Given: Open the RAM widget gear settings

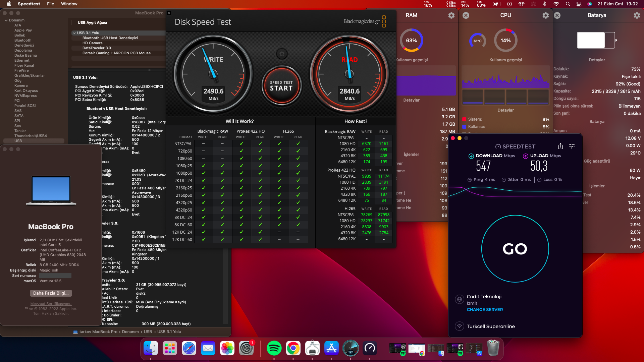Looking at the screenshot, I should pos(451,15).
